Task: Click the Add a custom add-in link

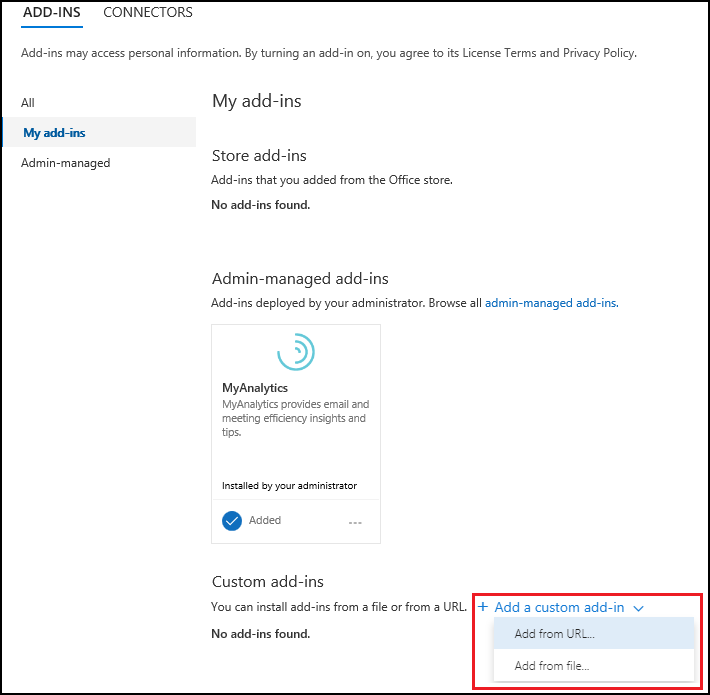Action: point(559,607)
